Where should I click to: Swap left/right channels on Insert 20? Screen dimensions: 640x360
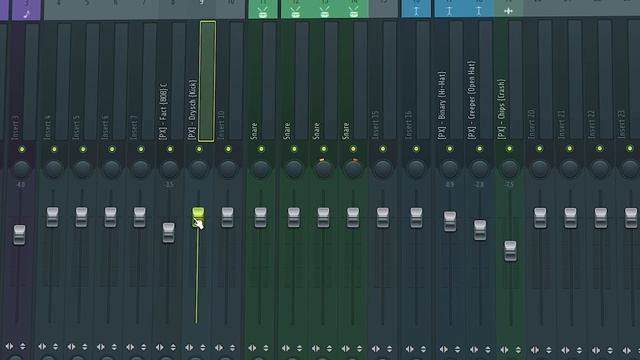(x=535, y=350)
